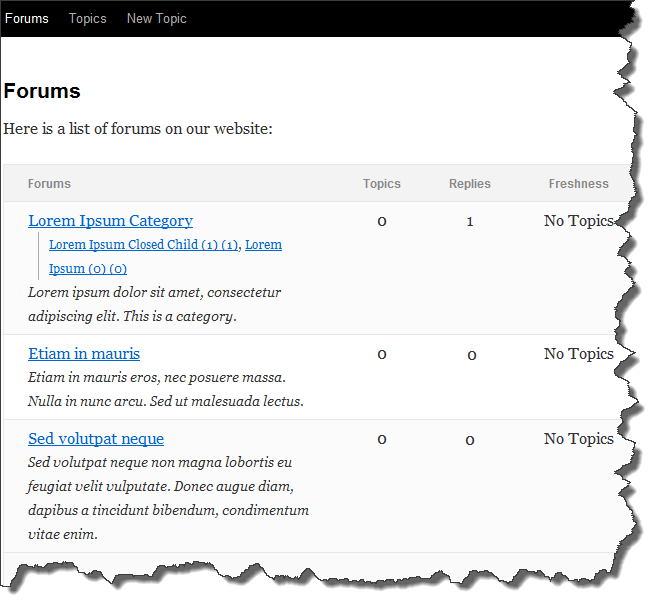Click Lorem Ipsum Category topics count 0

click(382, 221)
